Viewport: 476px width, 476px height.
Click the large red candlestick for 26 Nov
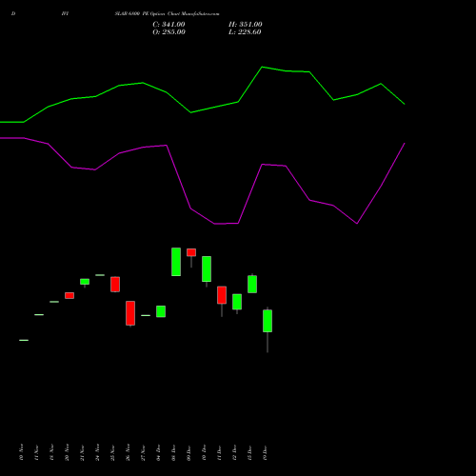tap(130, 313)
